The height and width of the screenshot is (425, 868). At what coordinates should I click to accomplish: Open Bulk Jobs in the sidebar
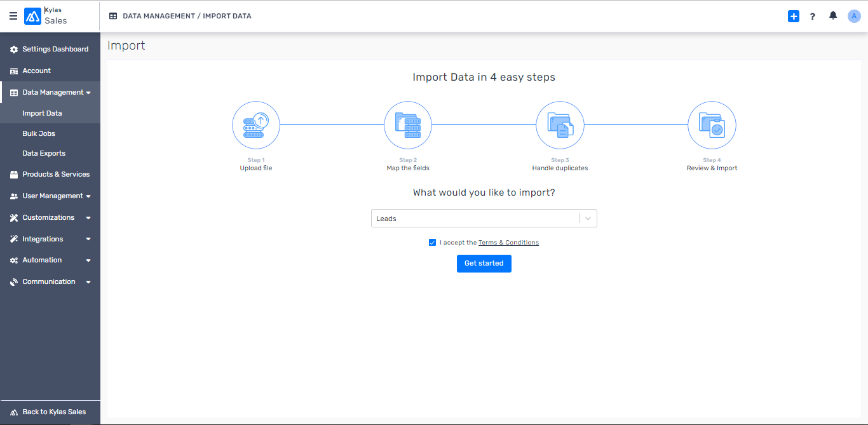[x=39, y=134]
